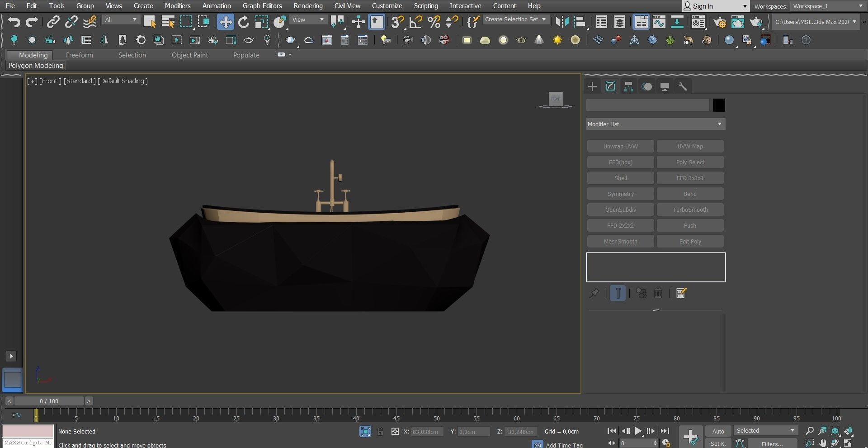The height and width of the screenshot is (448, 868).
Task: Toggle the Percent Snap button
Action: tap(434, 22)
